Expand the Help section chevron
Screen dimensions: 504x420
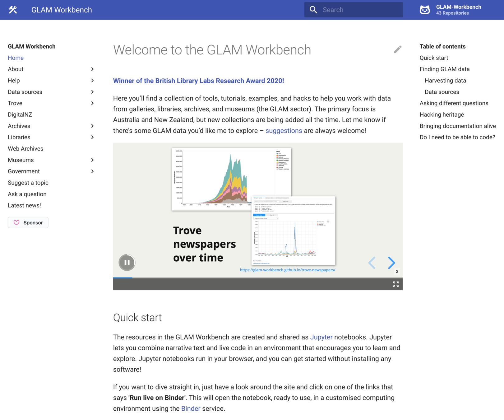point(92,81)
